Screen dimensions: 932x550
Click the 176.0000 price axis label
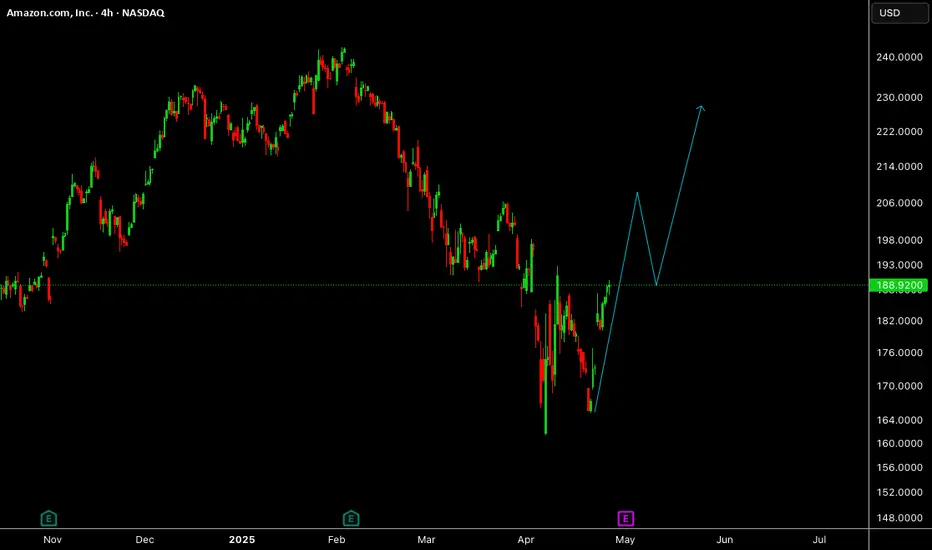[899, 353]
